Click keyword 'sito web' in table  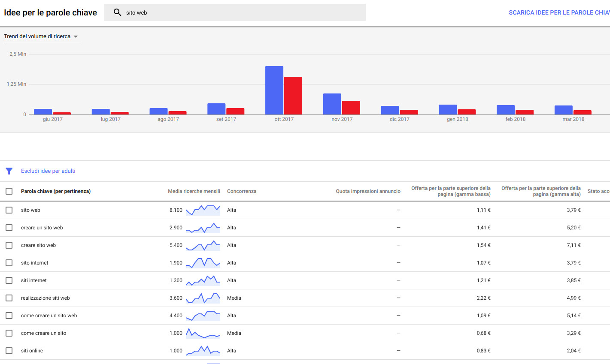pyautogui.click(x=30, y=210)
